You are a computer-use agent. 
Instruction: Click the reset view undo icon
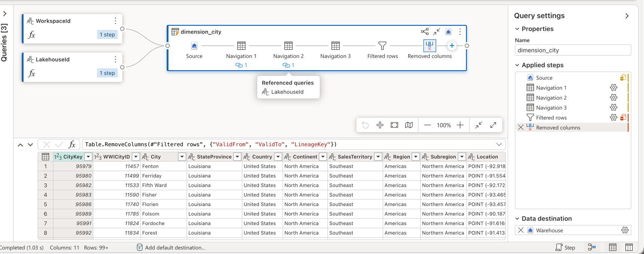[365, 125]
